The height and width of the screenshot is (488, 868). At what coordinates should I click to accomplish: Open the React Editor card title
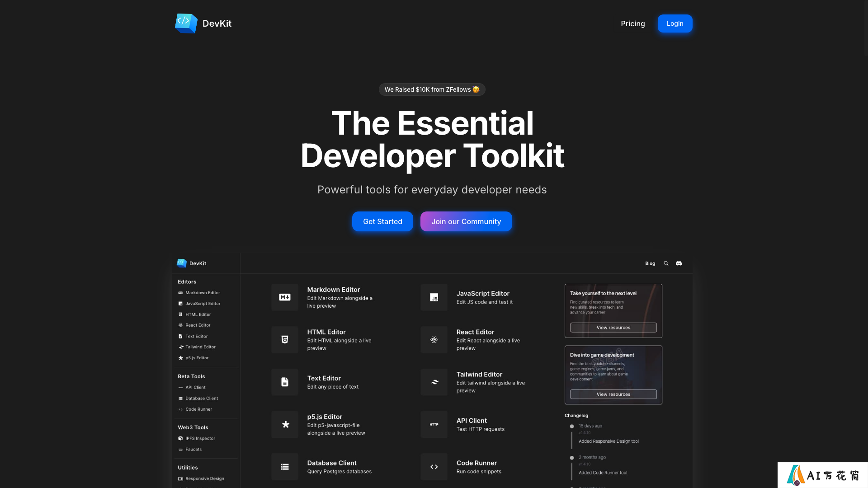(x=475, y=332)
